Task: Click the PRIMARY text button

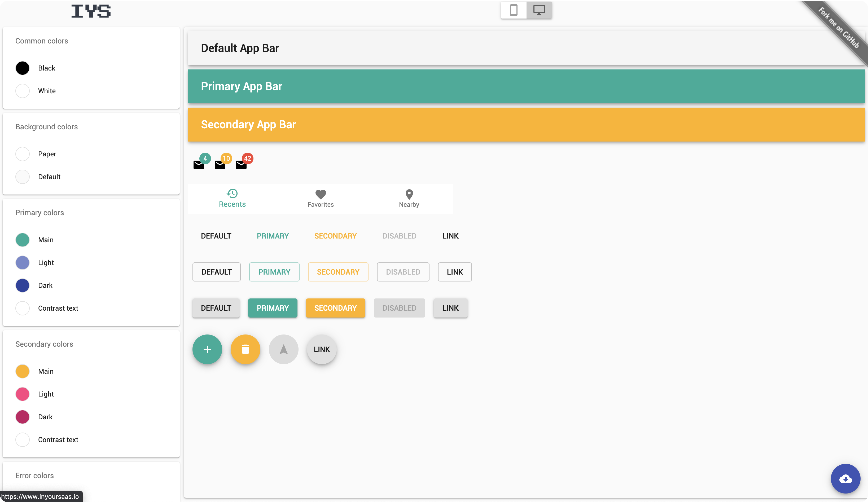Action: (273, 236)
